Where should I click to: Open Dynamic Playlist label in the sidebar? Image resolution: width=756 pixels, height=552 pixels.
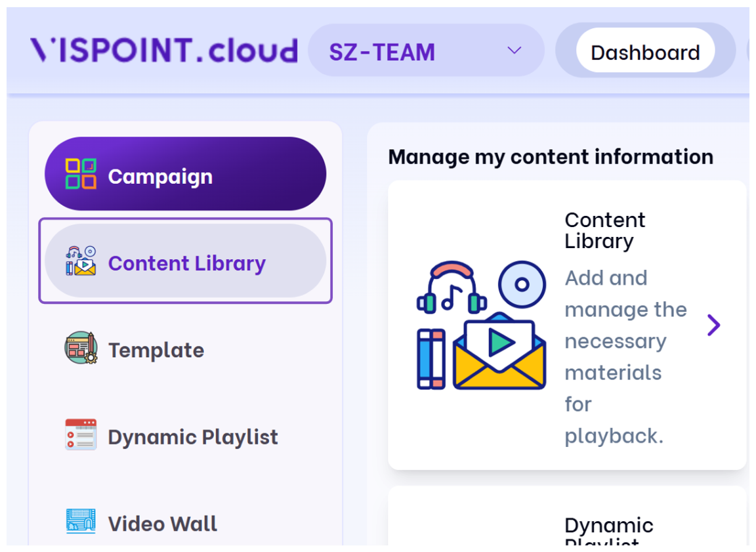coord(193,437)
